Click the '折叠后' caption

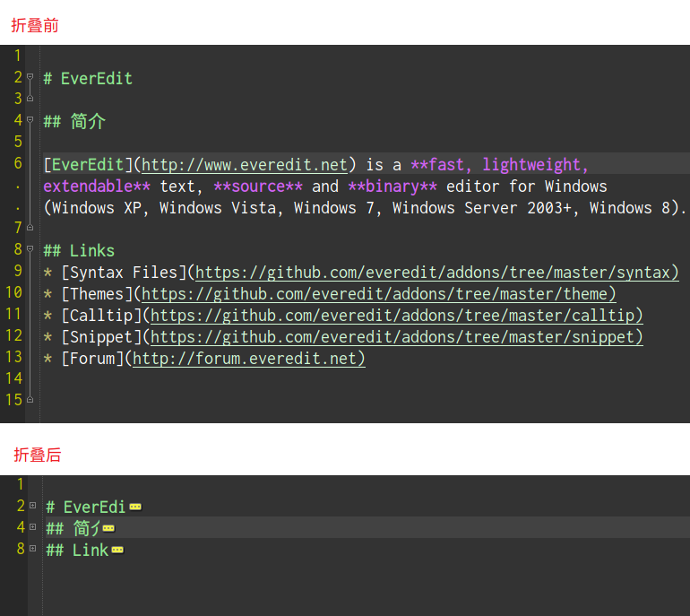[x=38, y=455]
